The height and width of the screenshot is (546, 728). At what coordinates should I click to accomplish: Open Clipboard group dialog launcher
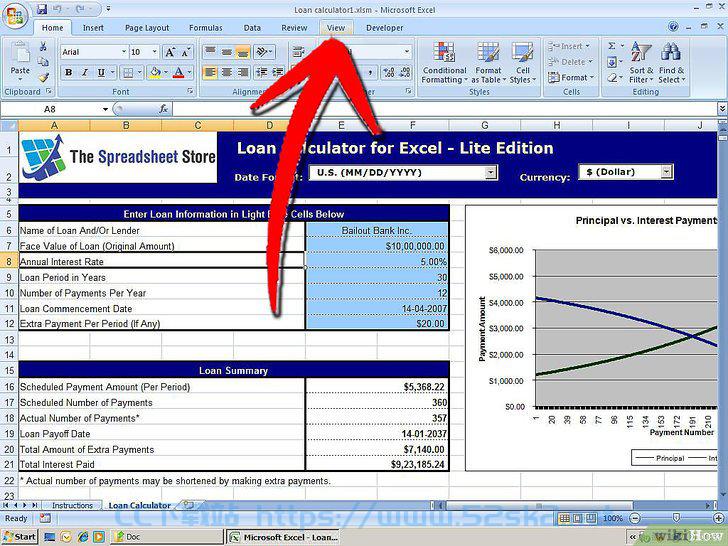[x=49, y=91]
